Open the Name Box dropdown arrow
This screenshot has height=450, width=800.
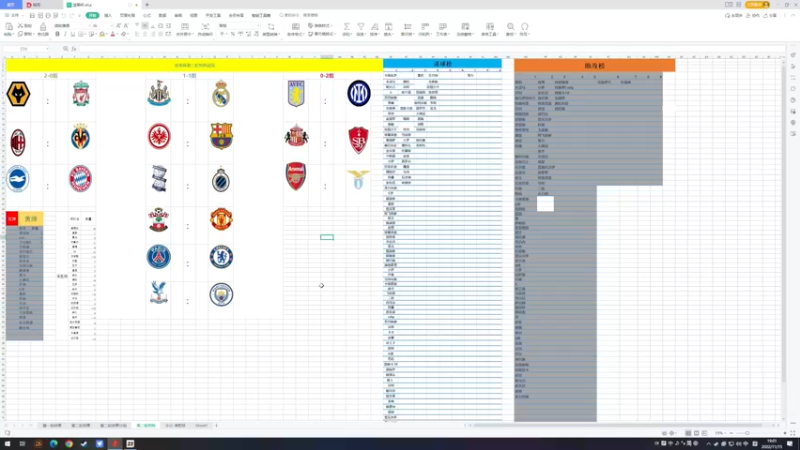(x=47, y=49)
